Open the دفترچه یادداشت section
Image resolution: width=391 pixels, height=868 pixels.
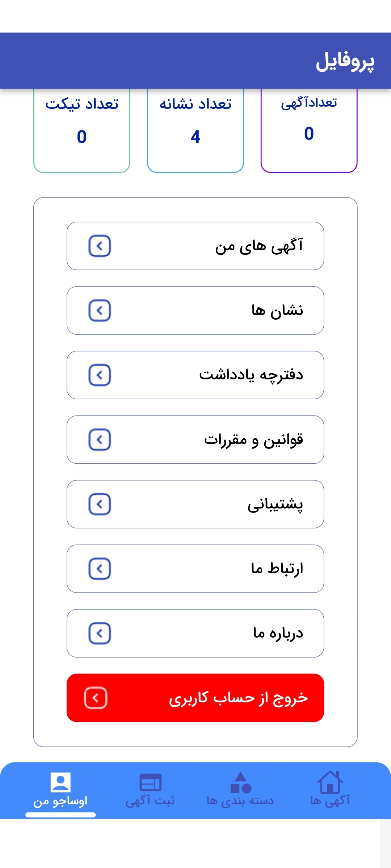(195, 375)
